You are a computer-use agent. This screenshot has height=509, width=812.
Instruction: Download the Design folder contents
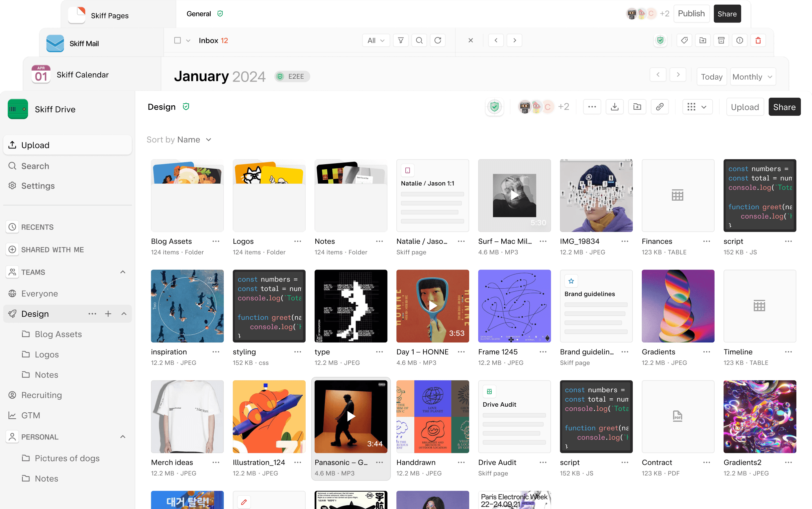click(615, 107)
